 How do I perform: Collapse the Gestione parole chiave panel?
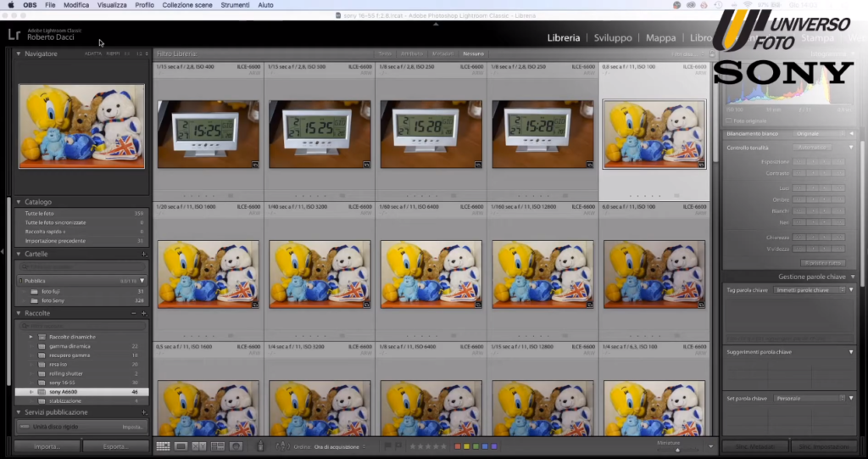click(853, 277)
